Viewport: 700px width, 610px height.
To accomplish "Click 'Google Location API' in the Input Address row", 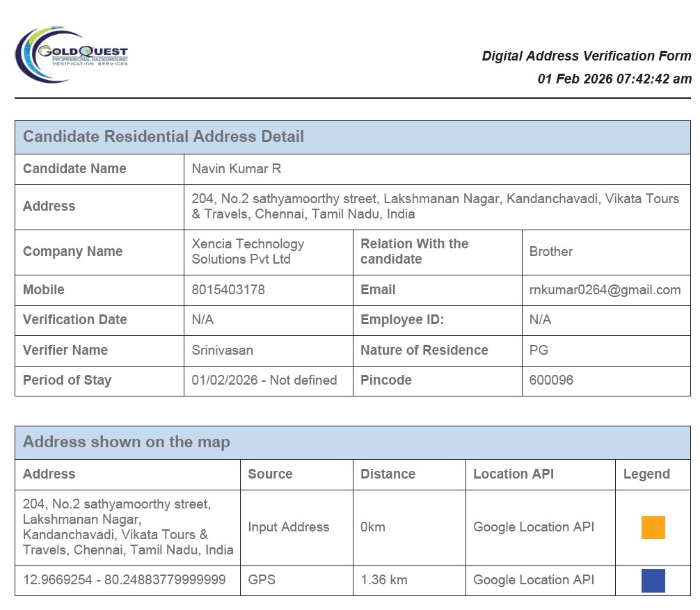I will point(534,527).
